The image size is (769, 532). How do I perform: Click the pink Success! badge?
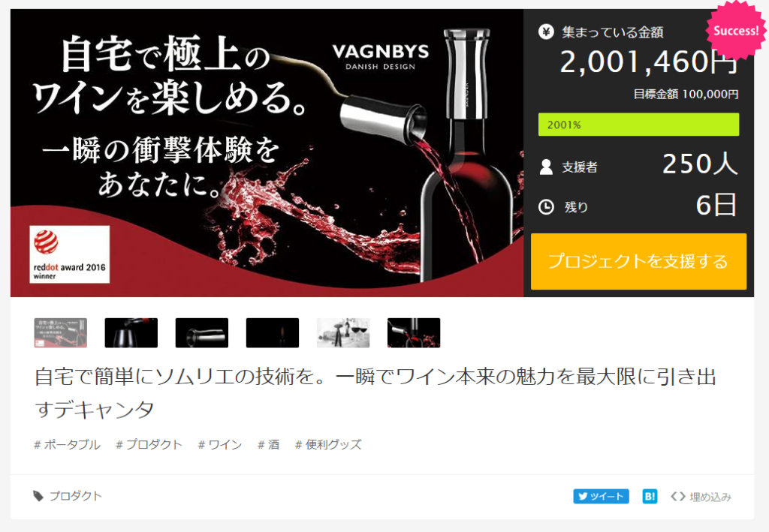click(736, 30)
